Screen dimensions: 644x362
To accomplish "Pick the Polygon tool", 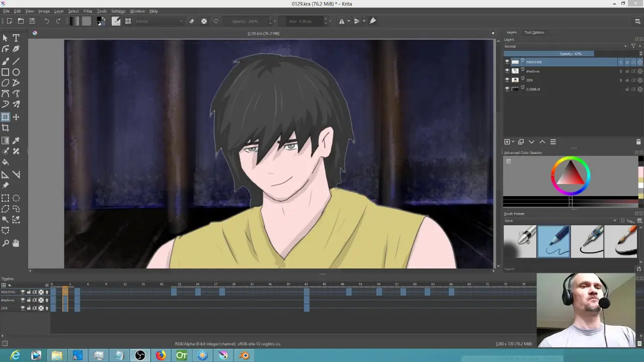I will point(6,83).
